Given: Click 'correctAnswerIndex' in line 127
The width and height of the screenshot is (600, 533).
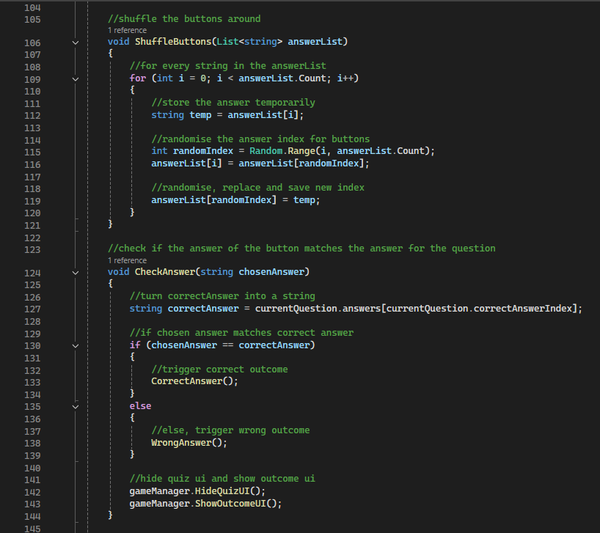Looking at the screenshot, I should click(523, 308).
